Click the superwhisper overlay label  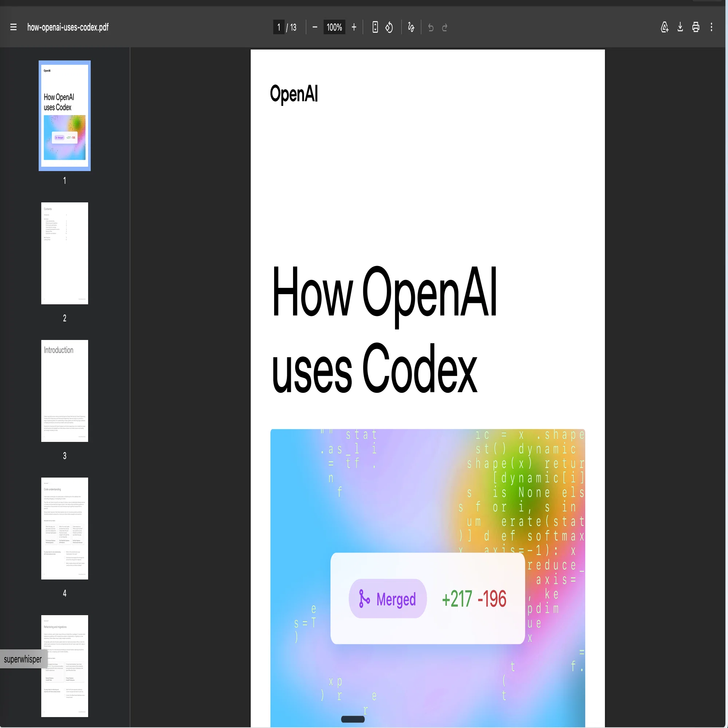pos(23,659)
